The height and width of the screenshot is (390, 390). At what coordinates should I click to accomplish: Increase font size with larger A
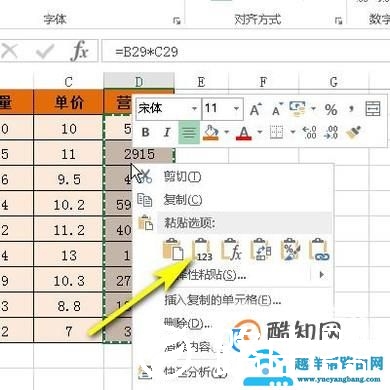coord(255,109)
